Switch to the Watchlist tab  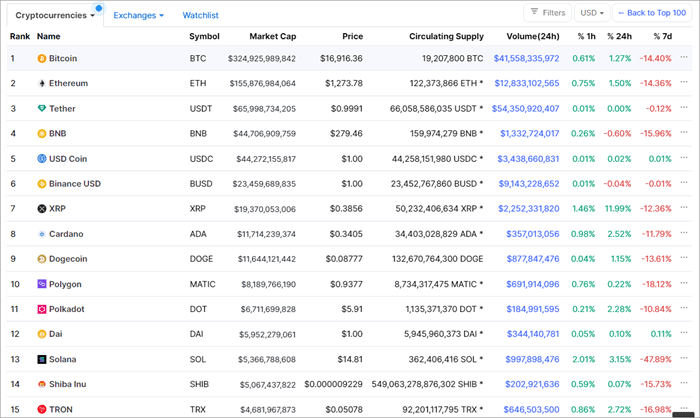point(200,15)
